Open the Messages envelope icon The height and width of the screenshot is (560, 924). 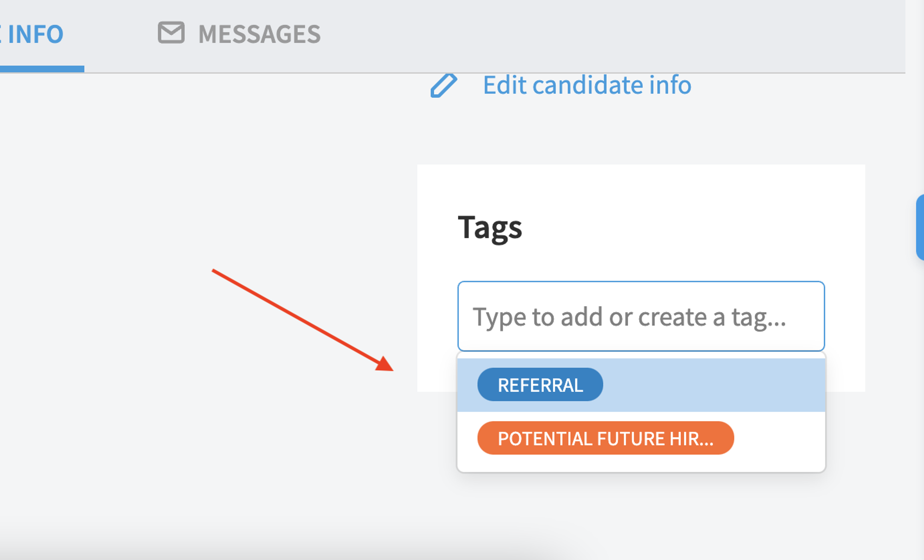[171, 33]
